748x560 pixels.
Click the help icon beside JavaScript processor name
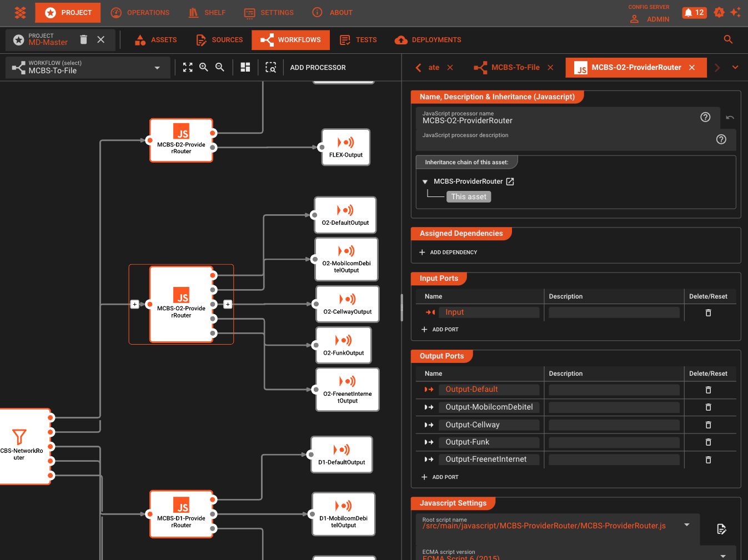click(705, 117)
